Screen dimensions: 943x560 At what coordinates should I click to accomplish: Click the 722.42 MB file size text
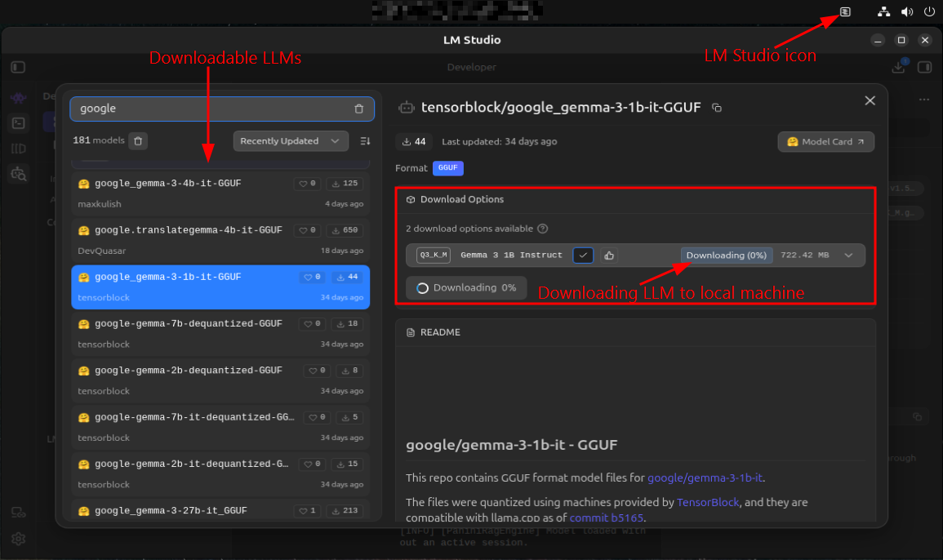click(x=805, y=256)
